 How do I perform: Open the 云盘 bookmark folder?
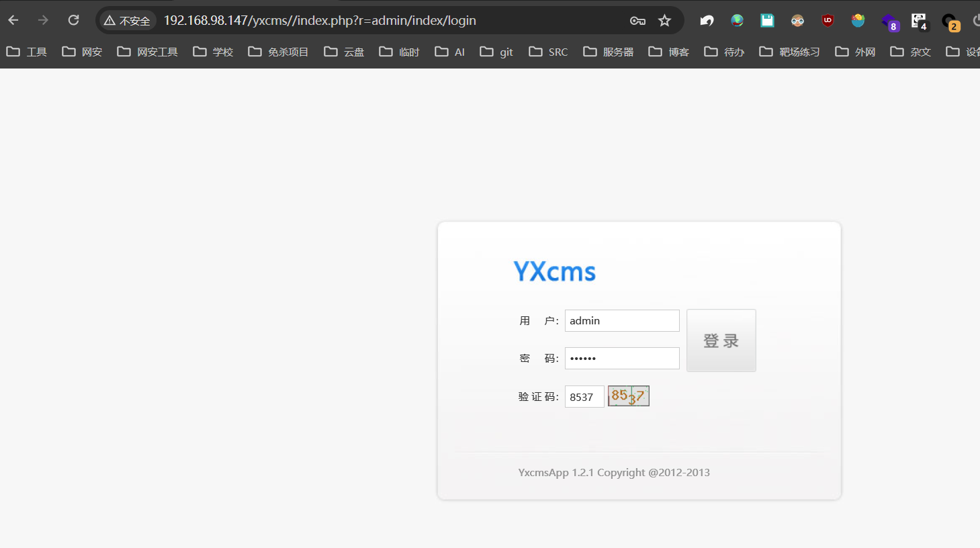(344, 52)
